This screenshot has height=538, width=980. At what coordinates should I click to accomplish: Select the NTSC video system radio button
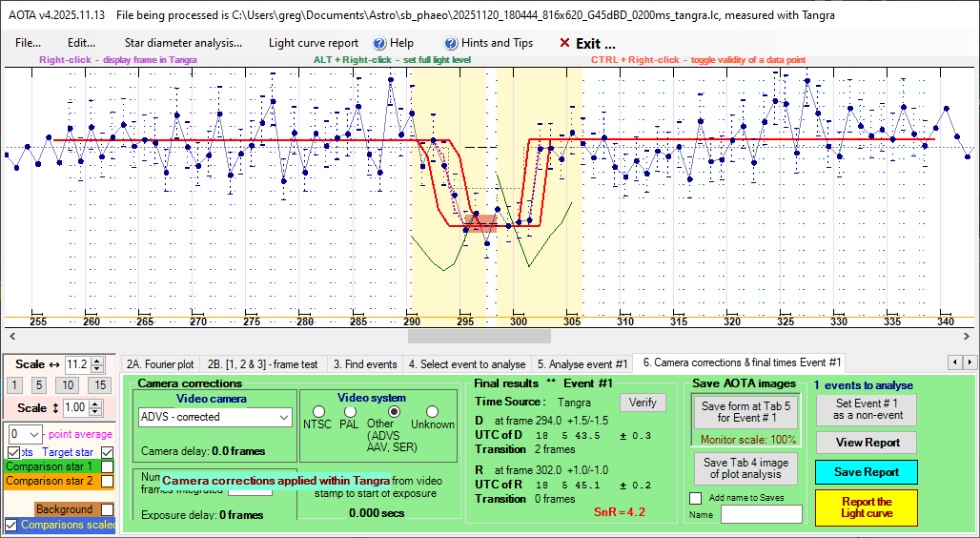(312, 411)
